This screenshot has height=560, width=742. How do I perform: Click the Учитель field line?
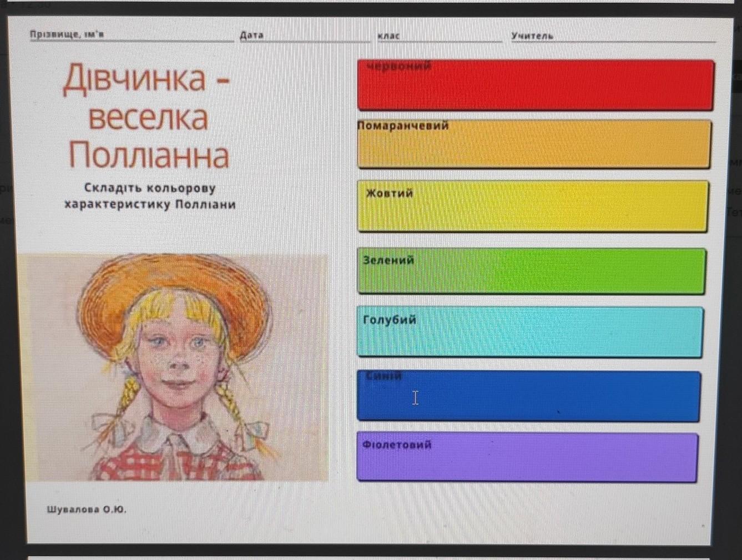pyautogui.click(x=613, y=36)
